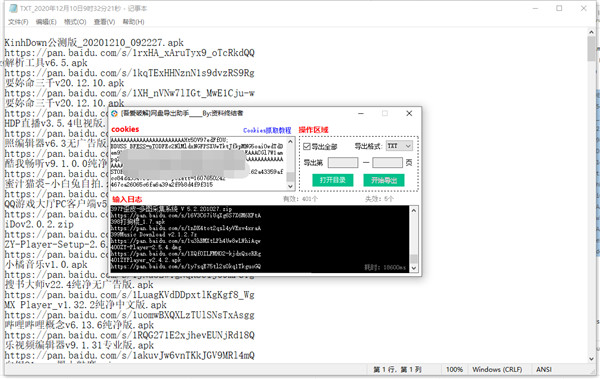Click the Notepad icon in the title bar
This screenshot has height=379, width=600.
[x=13, y=8]
